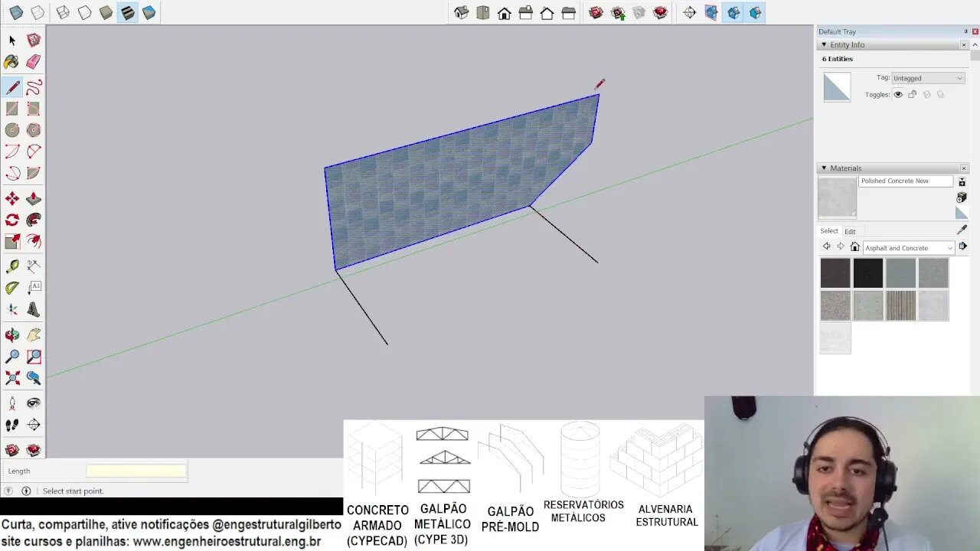This screenshot has width=980, height=551.
Task: Select the Select arrow tool
Action: (x=12, y=40)
